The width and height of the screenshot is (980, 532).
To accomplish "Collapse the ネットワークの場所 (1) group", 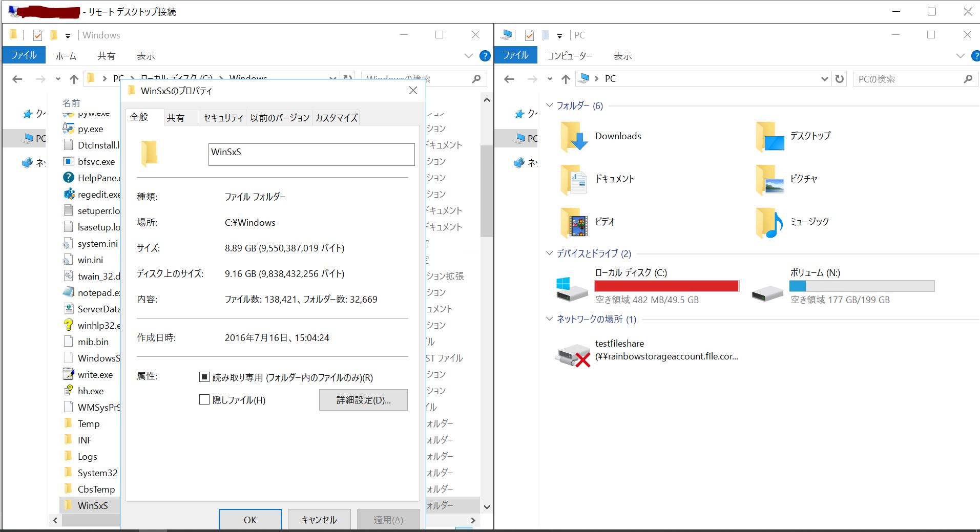I will 550,319.
